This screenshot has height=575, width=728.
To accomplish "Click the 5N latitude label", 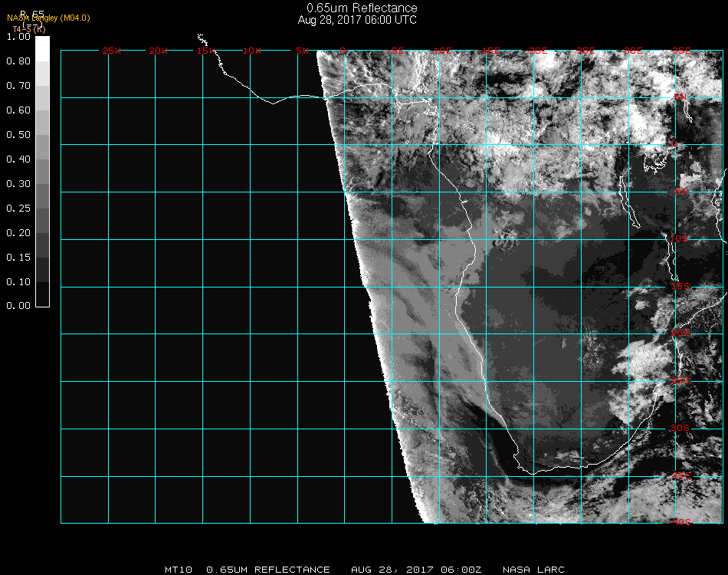I will coord(680,97).
